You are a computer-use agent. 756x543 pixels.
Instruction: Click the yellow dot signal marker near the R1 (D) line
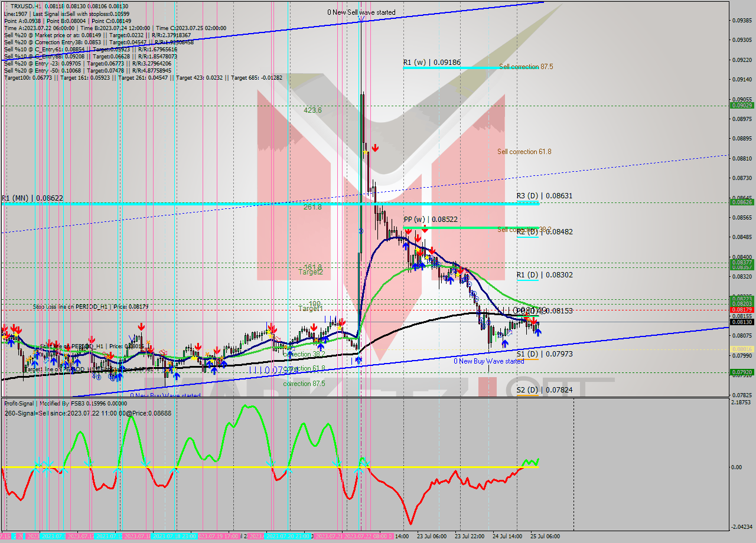[x=458, y=274]
